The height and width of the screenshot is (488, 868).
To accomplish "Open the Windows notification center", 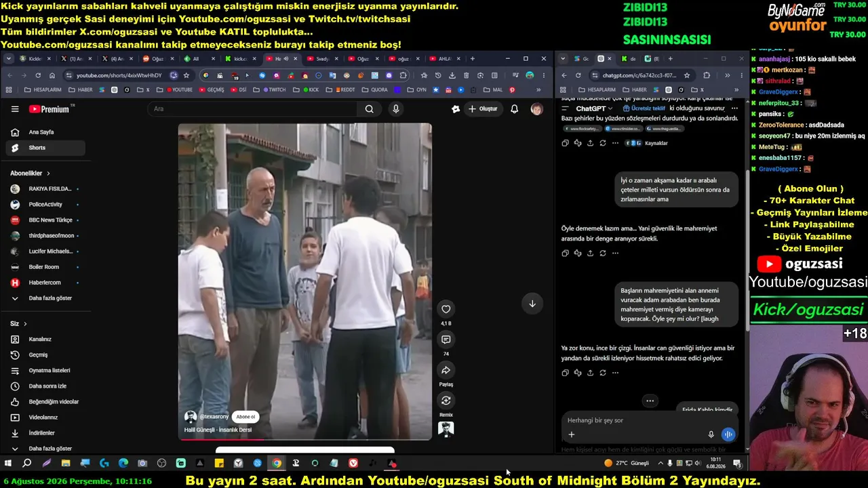I will 737,464.
